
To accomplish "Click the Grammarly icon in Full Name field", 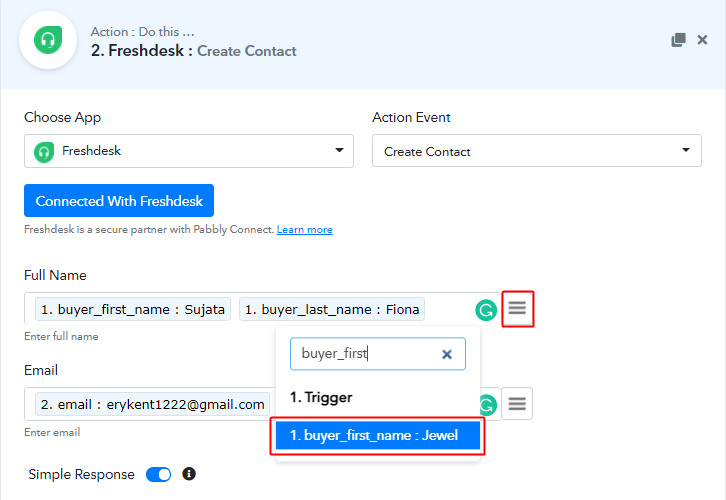I will pos(486,310).
